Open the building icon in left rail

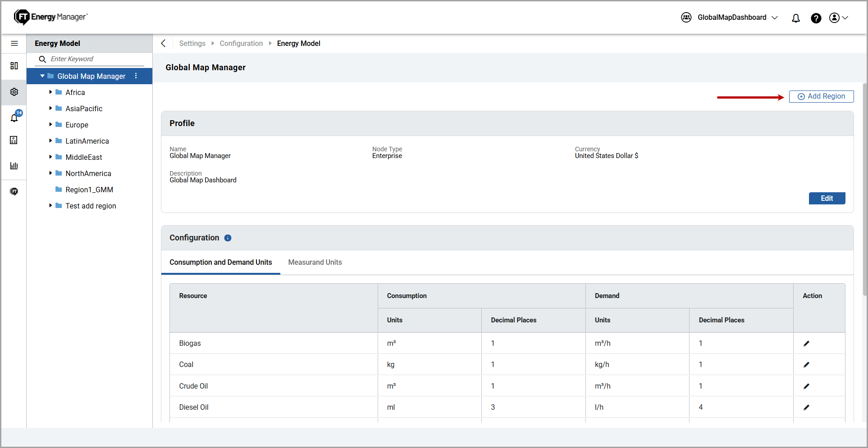point(14,140)
